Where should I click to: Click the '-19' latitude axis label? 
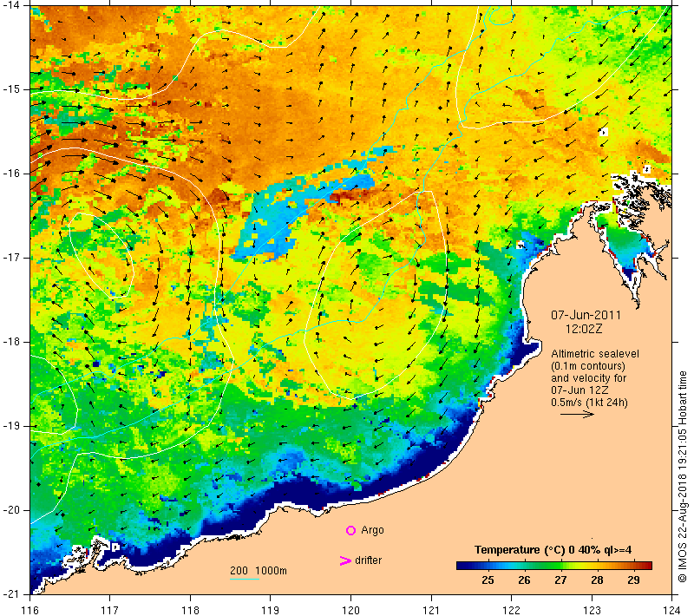(x=10, y=426)
